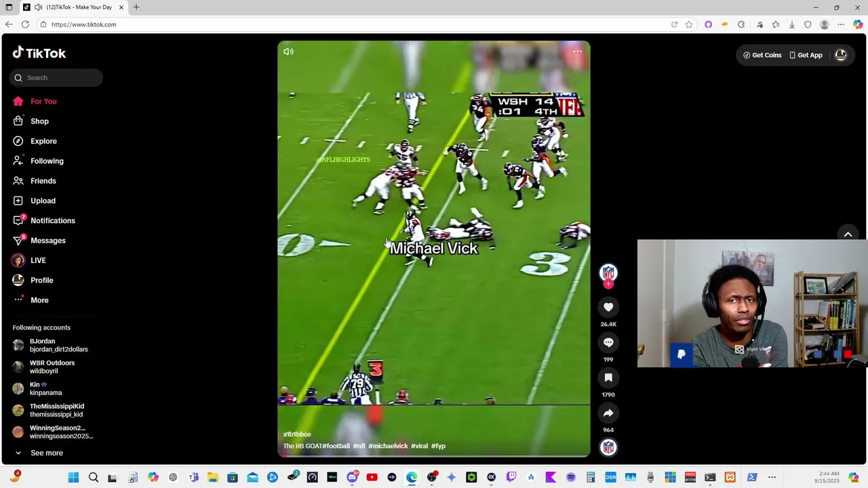Click the #fyp hashtag
The image size is (868, 488).
point(438,446)
